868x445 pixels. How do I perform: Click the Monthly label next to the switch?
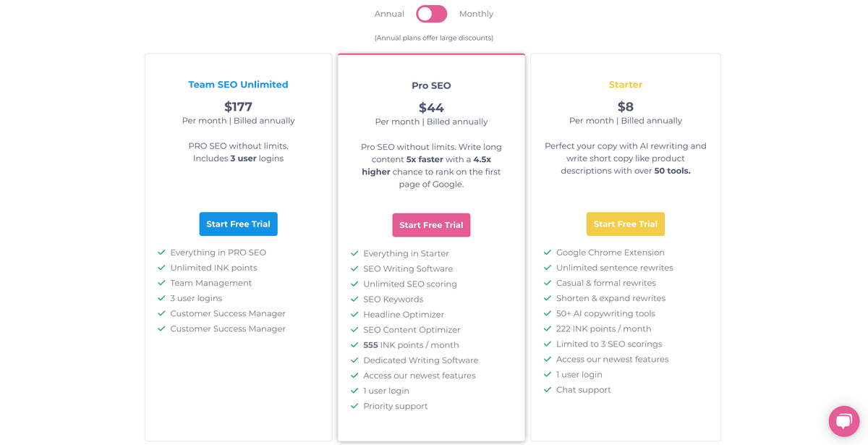(476, 13)
